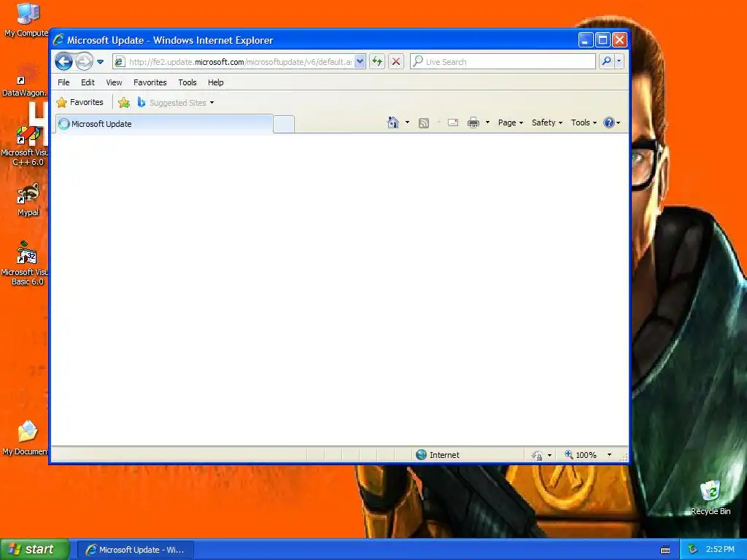Expand the Home button dropdown arrow
This screenshot has height=560, width=747.
tap(407, 122)
